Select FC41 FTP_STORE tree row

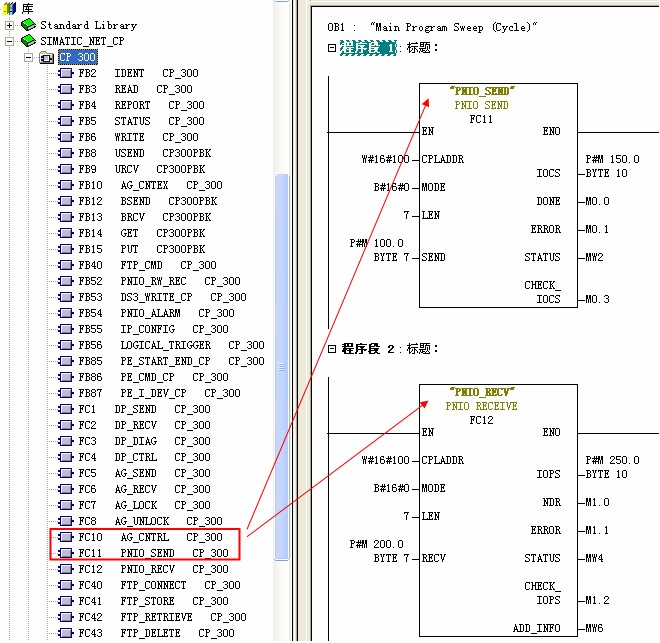[144, 601]
